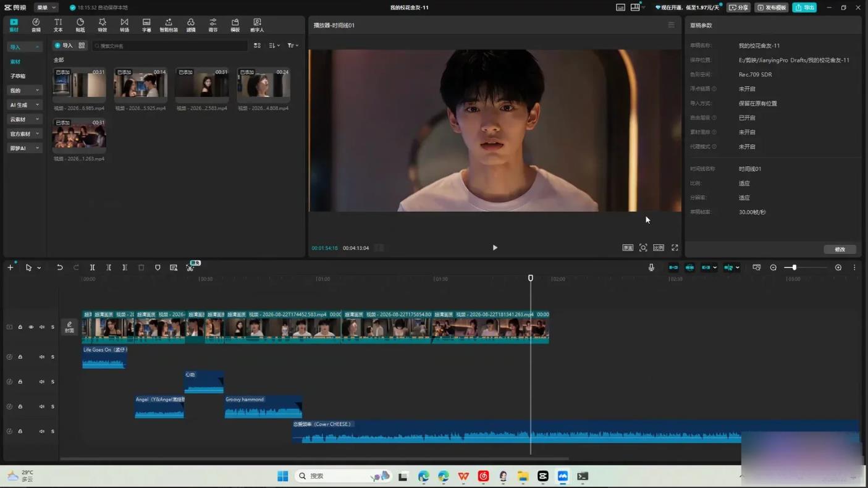The width and height of the screenshot is (868, 488).
Task: Open the 文本 text panel
Action: tap(58, 25)
